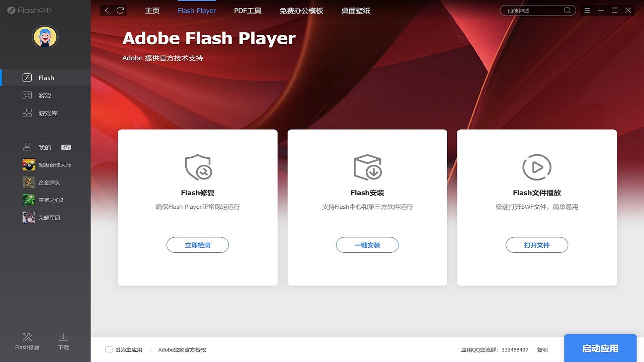Screen dimensions: 644x362
Task: Click 复制 to copy the QQ group number
Action: (542, 349)
